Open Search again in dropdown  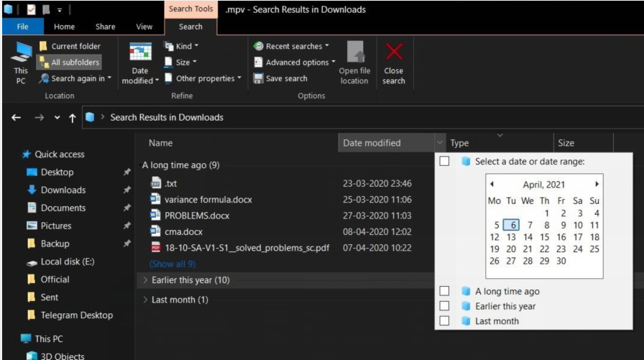pyautogui.click(x=75, y=78)
